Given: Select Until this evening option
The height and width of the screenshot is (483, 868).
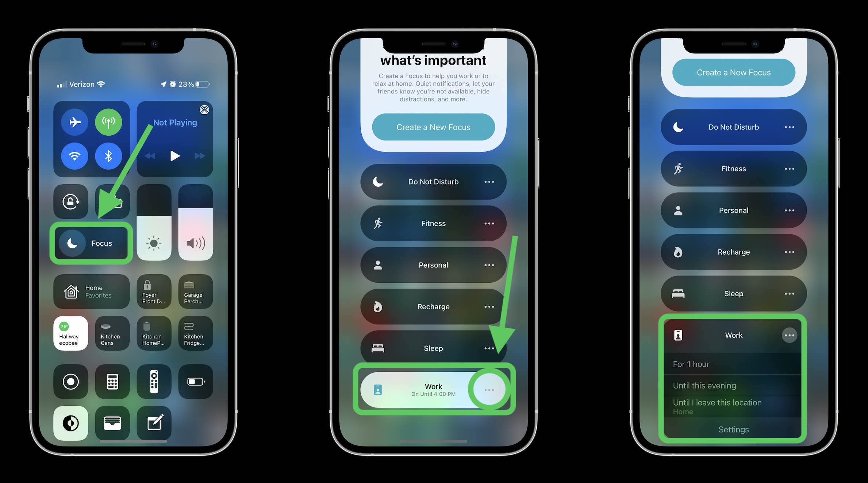Looking at the screenshot, I should pos(733,385).
